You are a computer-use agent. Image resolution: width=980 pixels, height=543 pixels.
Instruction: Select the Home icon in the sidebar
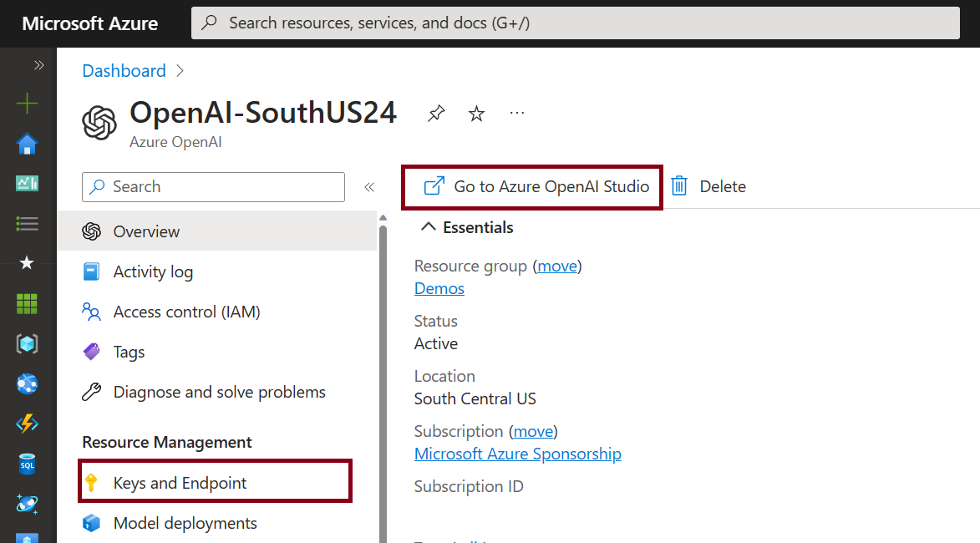coord(28,144)
